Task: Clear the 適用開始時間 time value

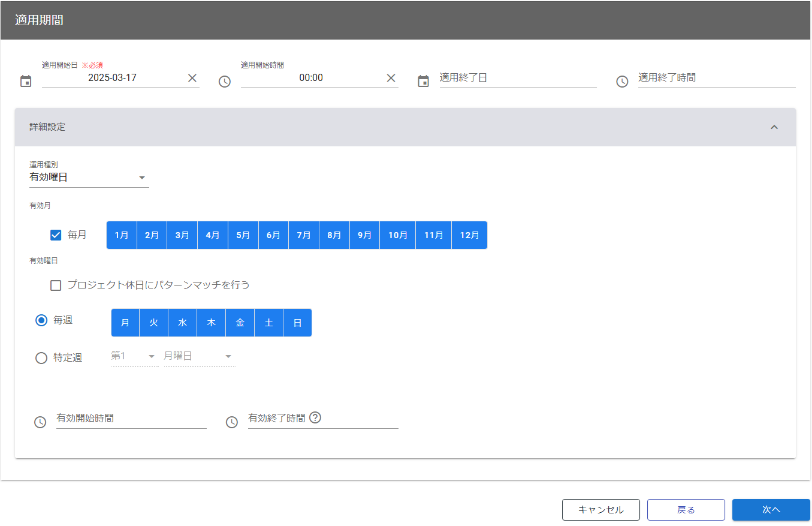Action: (391, 78)
